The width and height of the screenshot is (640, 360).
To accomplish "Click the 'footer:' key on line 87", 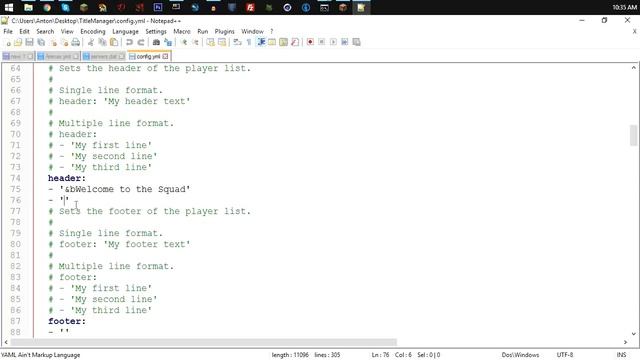I will pyautogui.click(x=67, y=321).
